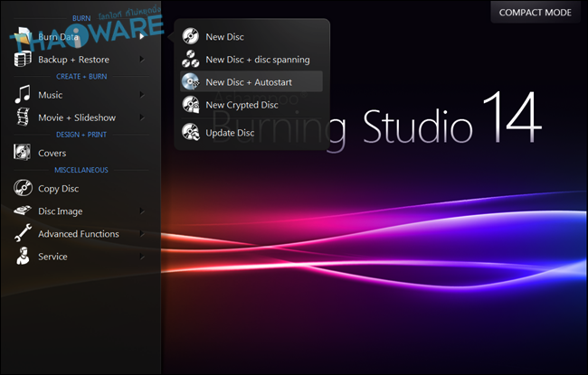
Task: Click the Covers disc case icon
Action: click(22, 153)
